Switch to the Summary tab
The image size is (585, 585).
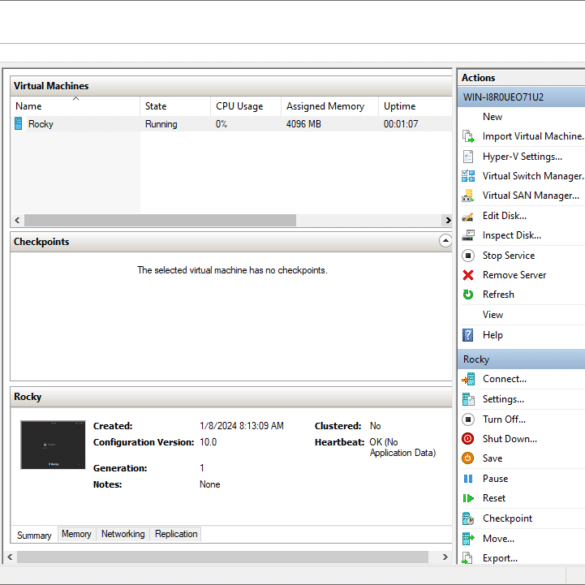34,535
